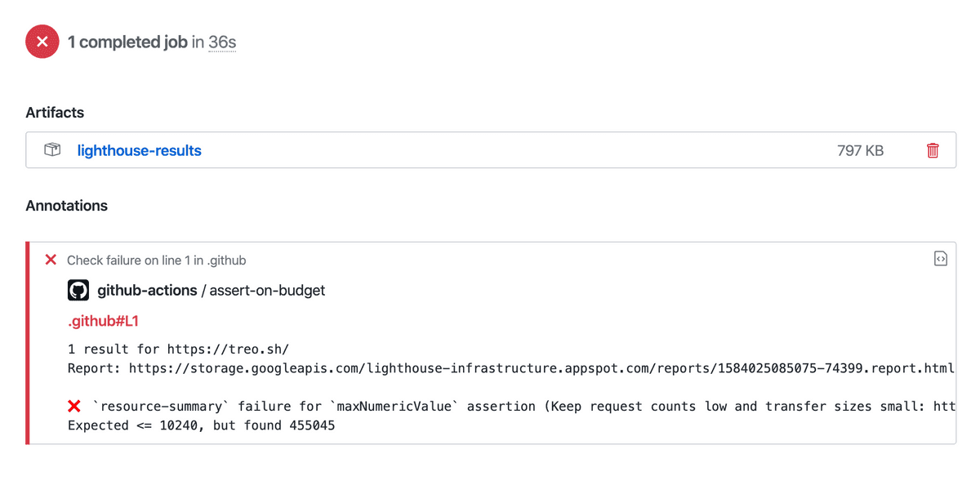This screenshot has height=485, width=980.
Task: Open the raw annotation via code-file icon
Action: pyautogui.click(x=940, y=258)
